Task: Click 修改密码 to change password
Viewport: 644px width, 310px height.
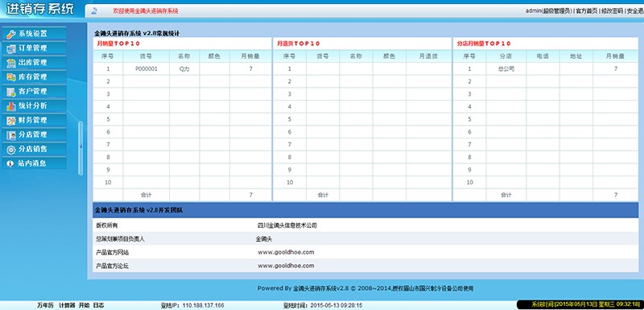Action: (x=612, y=11)
